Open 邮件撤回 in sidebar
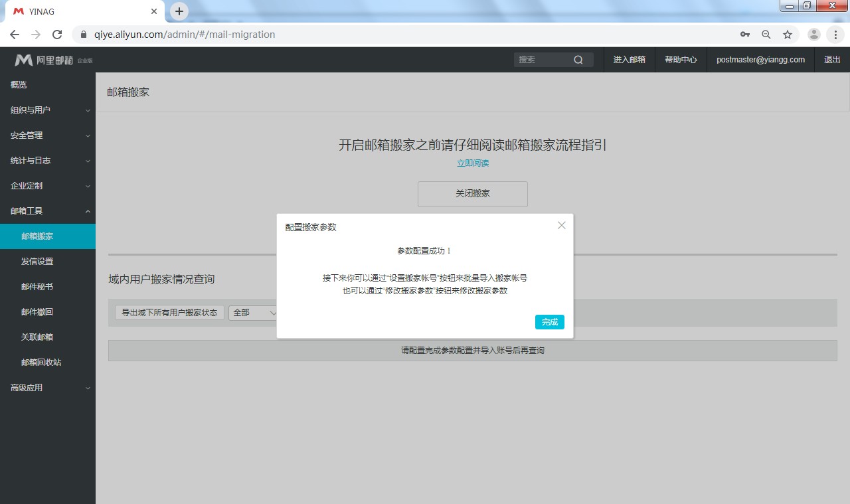The height and width of the screenshot is (504, 850). pyautogui.click(x=48, y=312)
